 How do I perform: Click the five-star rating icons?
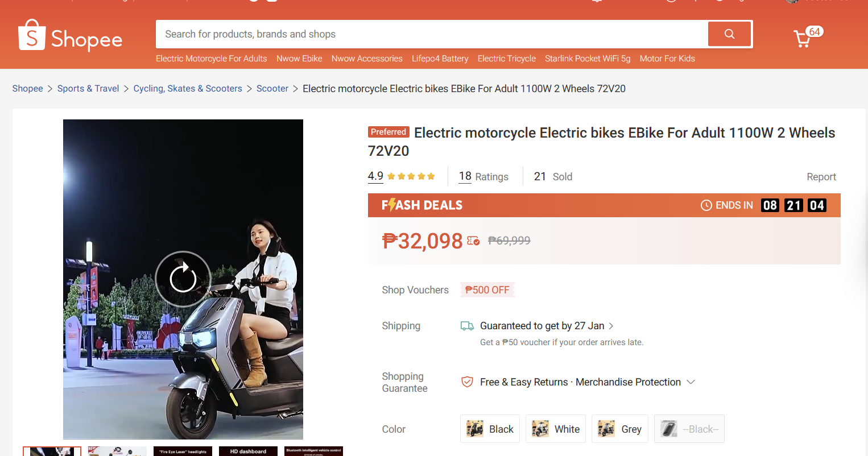pos(411,176)
